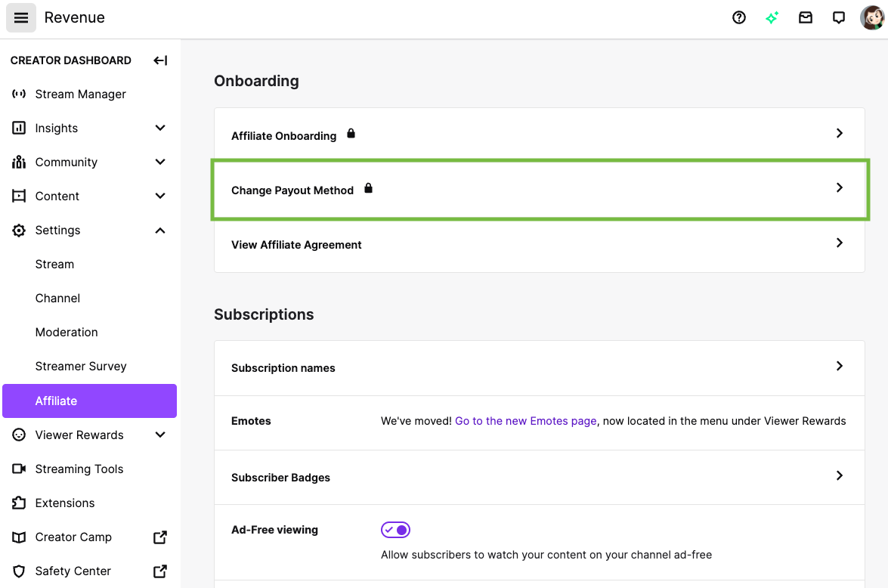Open Stream Manager from the sidebar

(80, 94)
